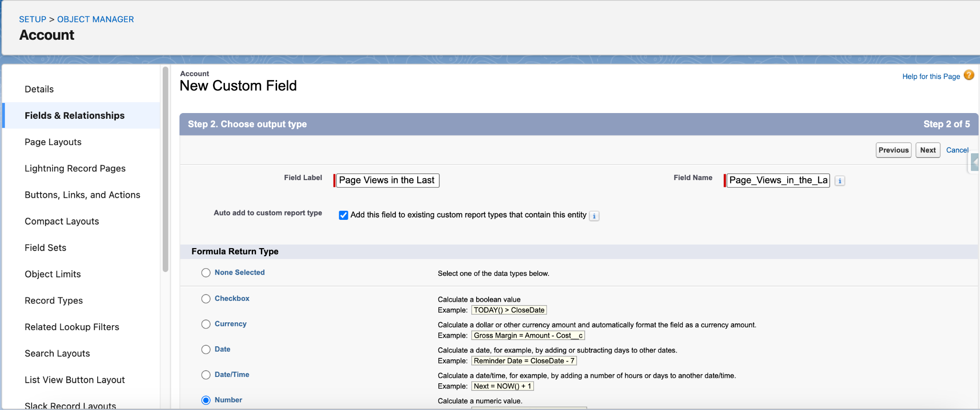Choose Currency as formula return type
The width and height of the screenshot is (980, 410).
tap(206, 324)
